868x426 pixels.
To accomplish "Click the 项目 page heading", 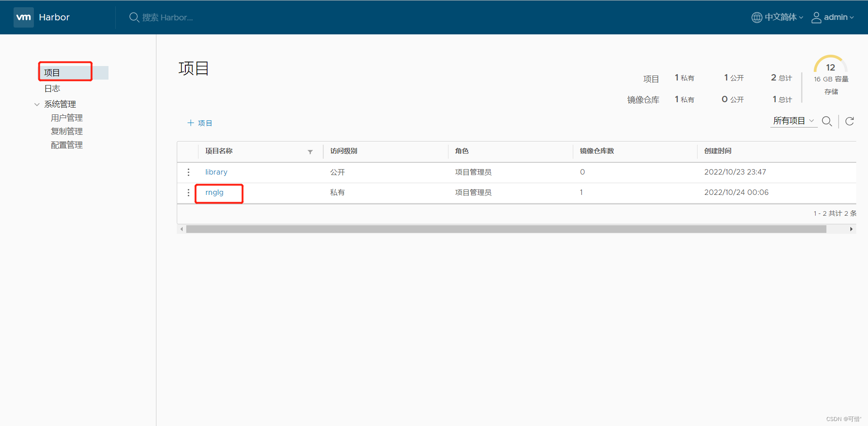I will pyautogui.click(x=193, y=68).
